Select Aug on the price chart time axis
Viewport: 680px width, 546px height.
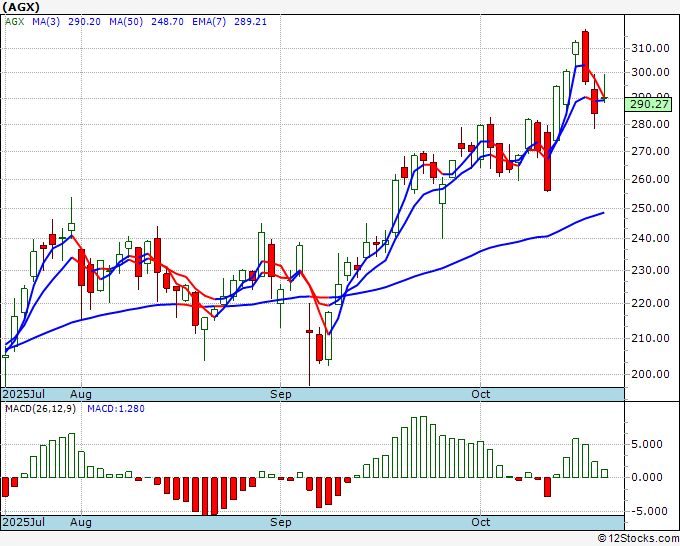click(x=81, y=394)
